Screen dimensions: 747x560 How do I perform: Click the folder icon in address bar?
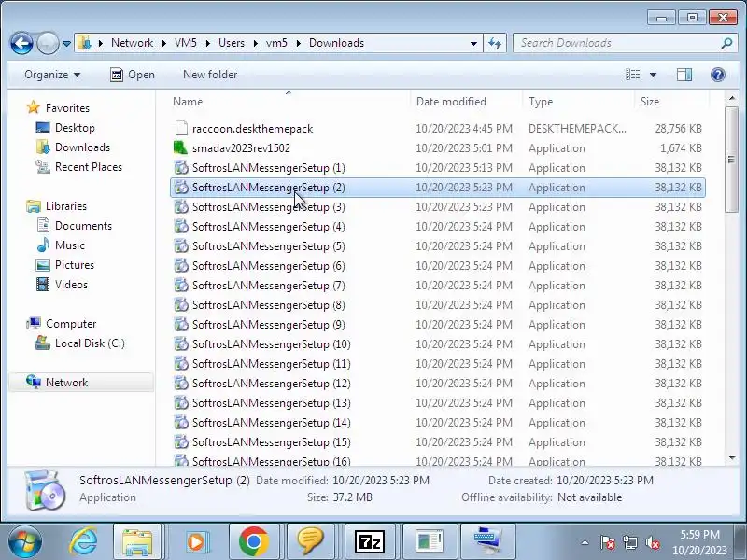pos(84,43)
